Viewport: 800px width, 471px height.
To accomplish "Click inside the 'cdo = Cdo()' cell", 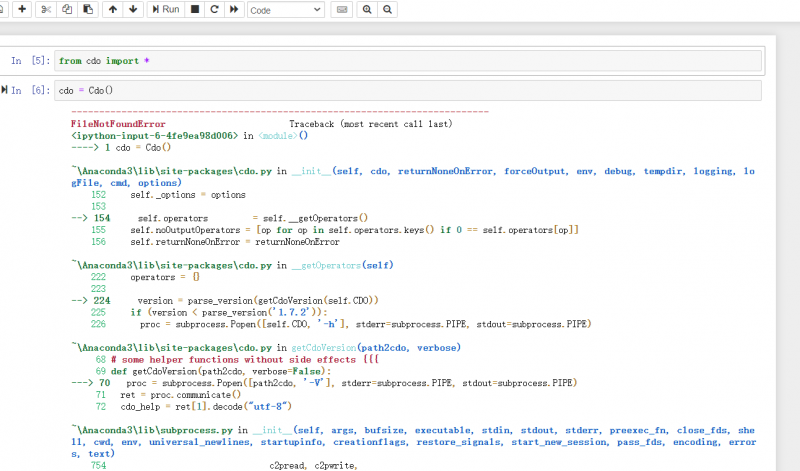I will pyautogui.click(x=400, y=91).
